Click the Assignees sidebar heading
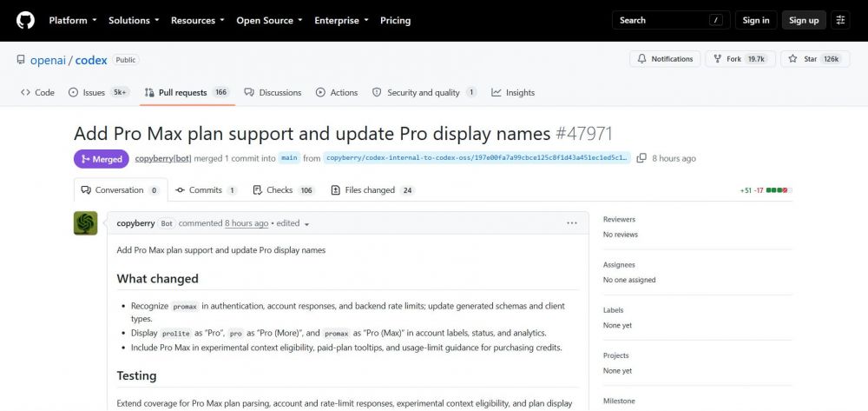Screen dimensions: 868x411 pos(619,265)
